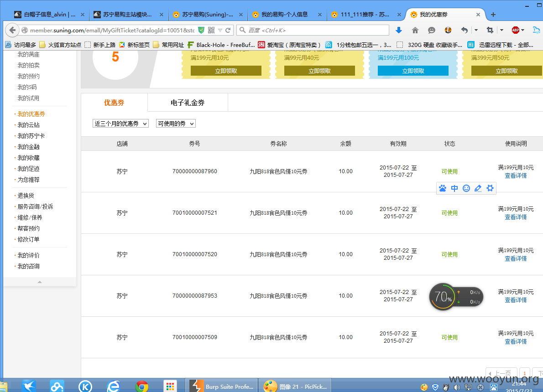Viewport: 543px width, 392px height.
Task: Open 服务咨询/投诉 in sidebar
Action: (x=35, y=206)
